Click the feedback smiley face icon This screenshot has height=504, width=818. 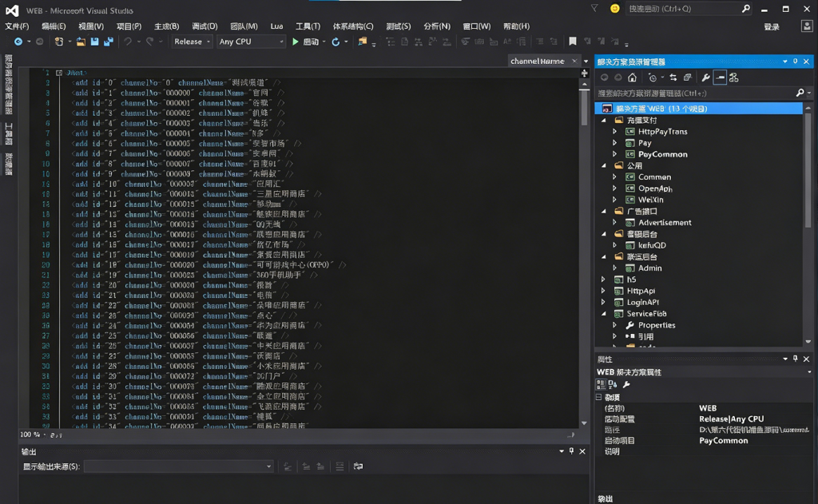[614, 9]
